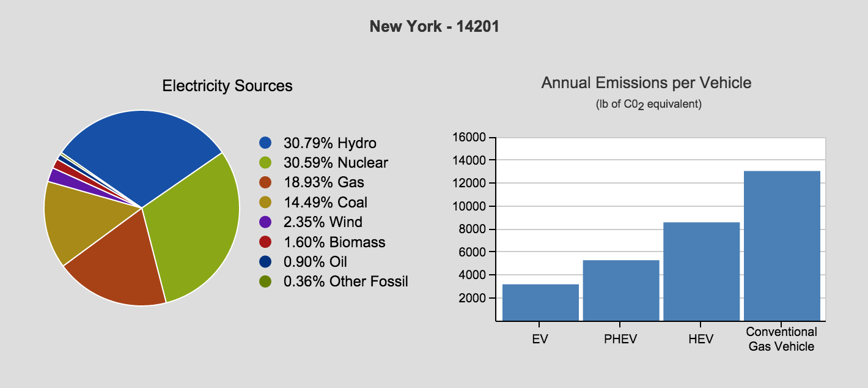Click the 30.79% Hydro legend label
868x388 pixels.
[x=330, y=143]
